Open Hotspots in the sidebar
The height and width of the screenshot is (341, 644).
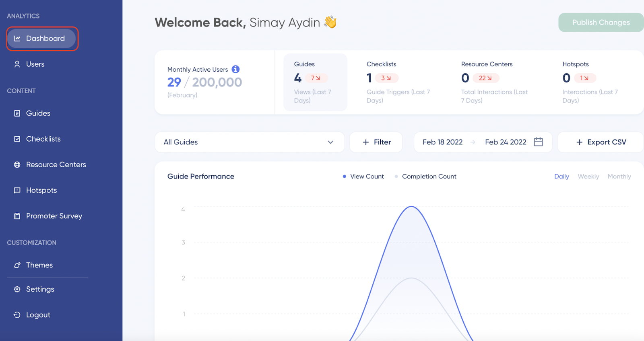pos(41,191)
